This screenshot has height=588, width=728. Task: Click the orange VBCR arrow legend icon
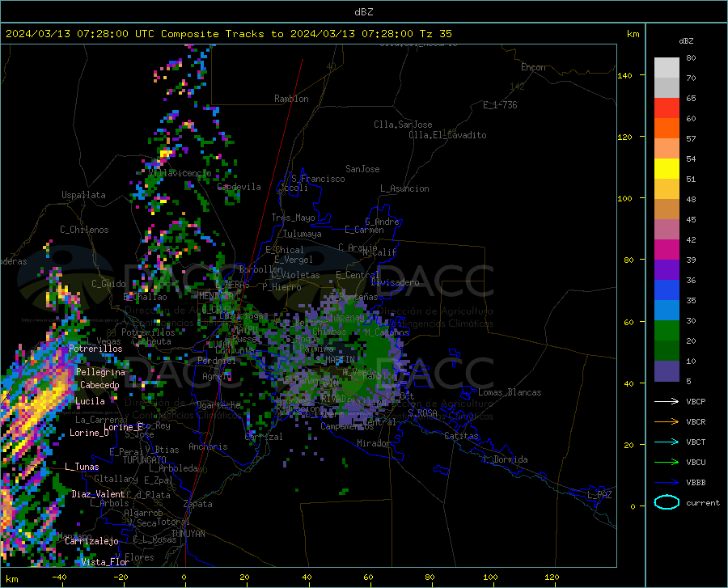[x=667, y=422]
